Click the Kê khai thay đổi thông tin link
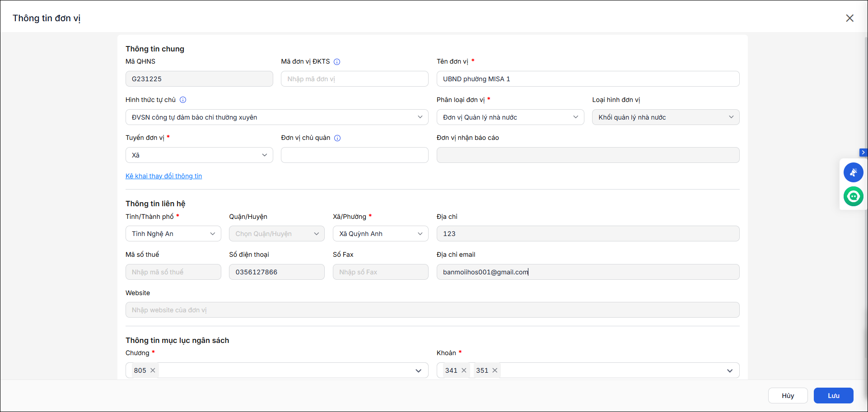 pyautogui.click(x=163, y=176)
